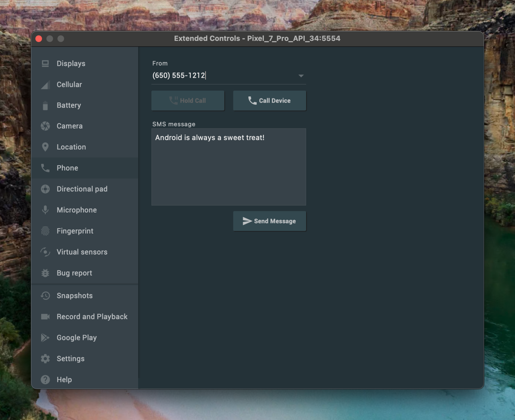Viewport: 515px width, 420px height.
Task: Click the Location pin icon
Action: [x=45, y=147]
